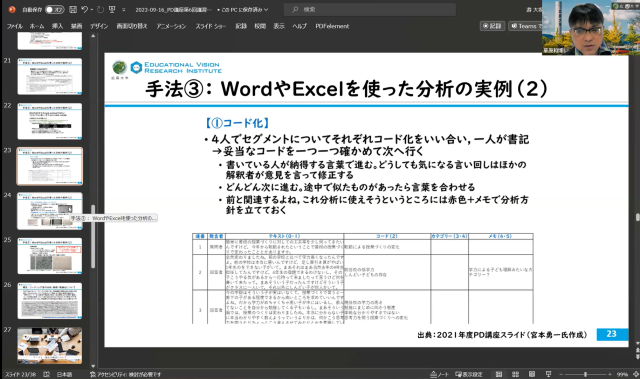Screen dimensions: 640x379
Task: Open the ファイル (File) menu
Action: pos(15,26)
